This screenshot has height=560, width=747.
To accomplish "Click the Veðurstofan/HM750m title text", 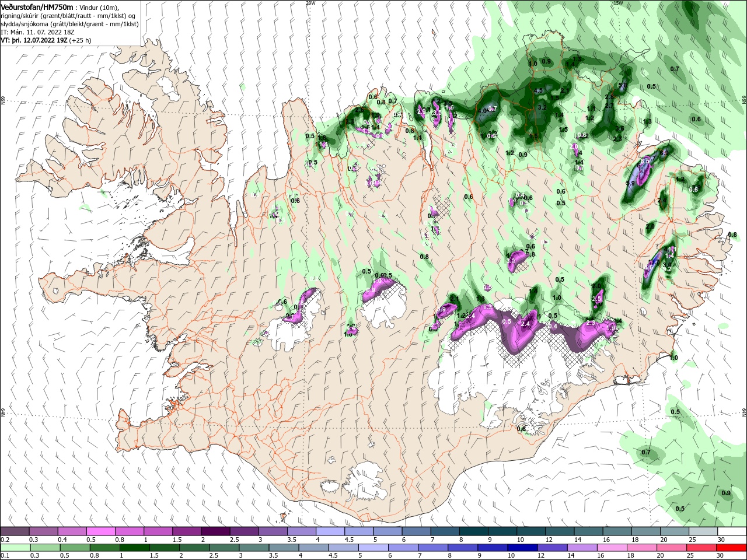I will (37, 6).
